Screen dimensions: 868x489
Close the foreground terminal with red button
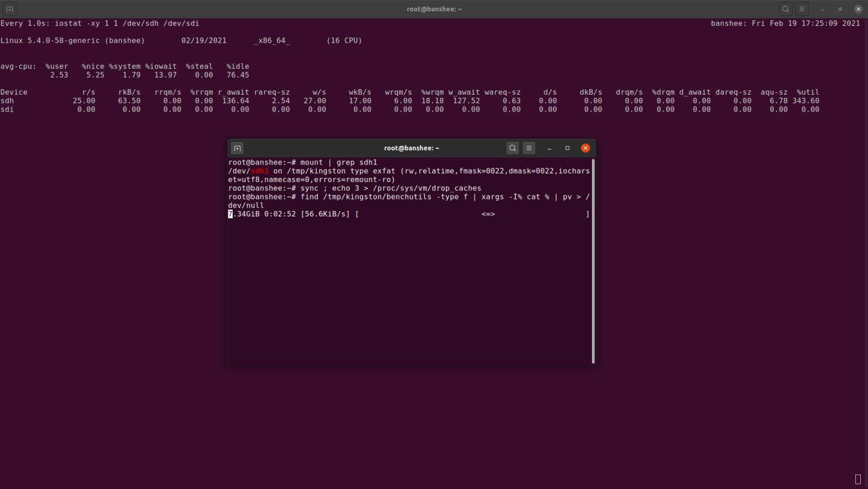click(x=585, y=148)
